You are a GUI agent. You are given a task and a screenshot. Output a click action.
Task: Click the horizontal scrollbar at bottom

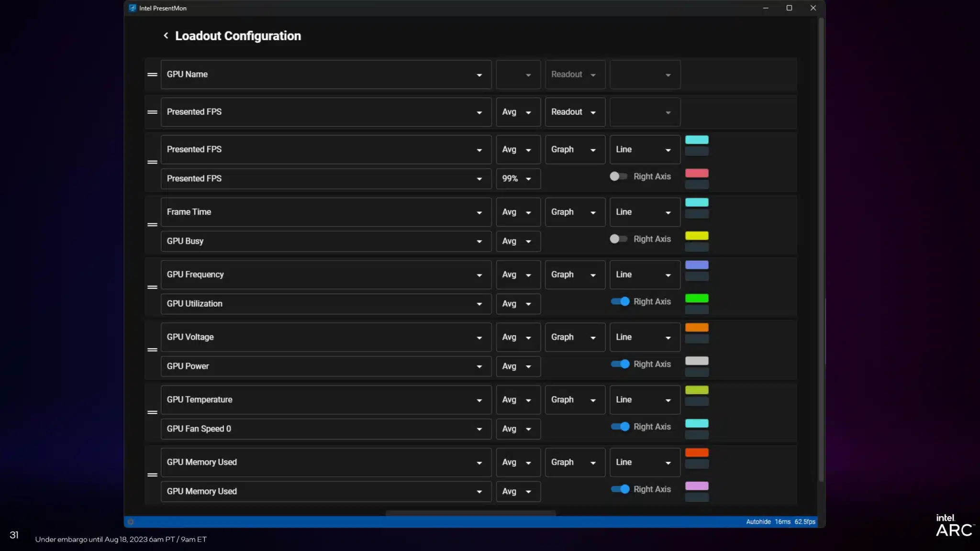click(470, 513)
